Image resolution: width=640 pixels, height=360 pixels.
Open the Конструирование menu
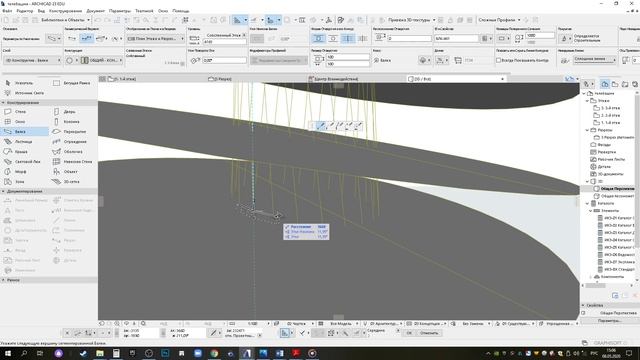65,11
